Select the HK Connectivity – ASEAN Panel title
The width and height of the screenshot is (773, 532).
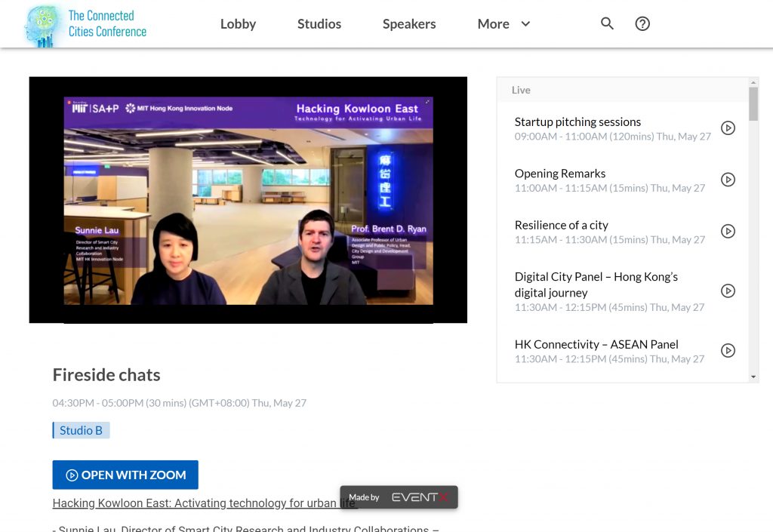[596, 344]
